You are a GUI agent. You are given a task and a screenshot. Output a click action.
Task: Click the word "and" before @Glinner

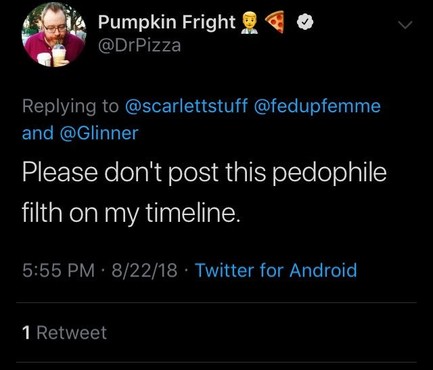coord(38,133)
